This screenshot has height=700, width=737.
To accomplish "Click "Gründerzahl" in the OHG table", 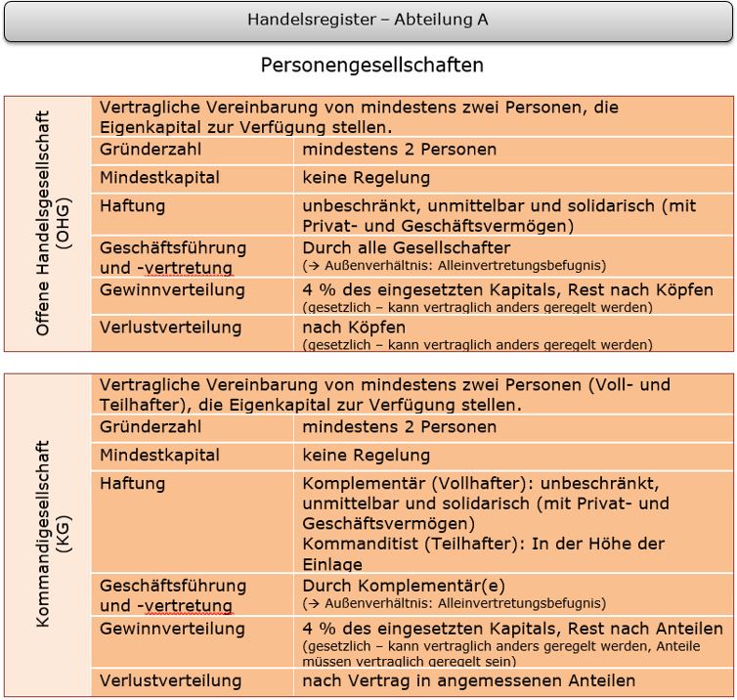I will coord(145,150).
